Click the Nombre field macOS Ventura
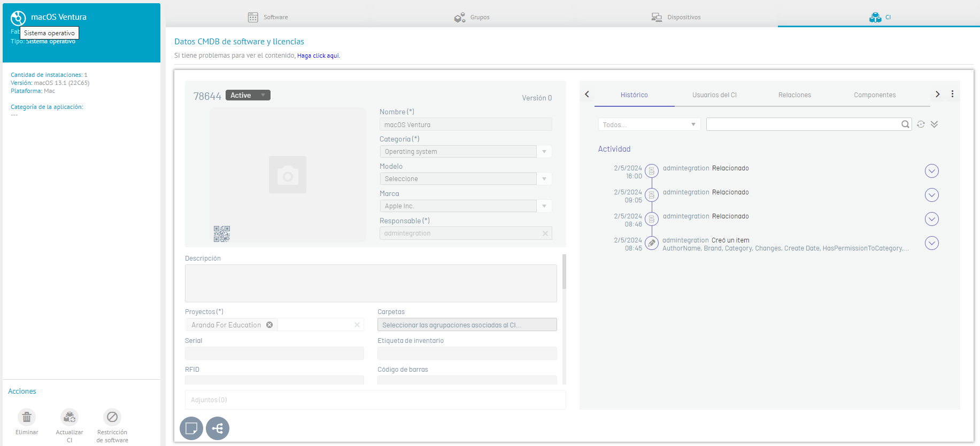Image resolution: width=980 pixels, height=446 pixels. point(466,124)
